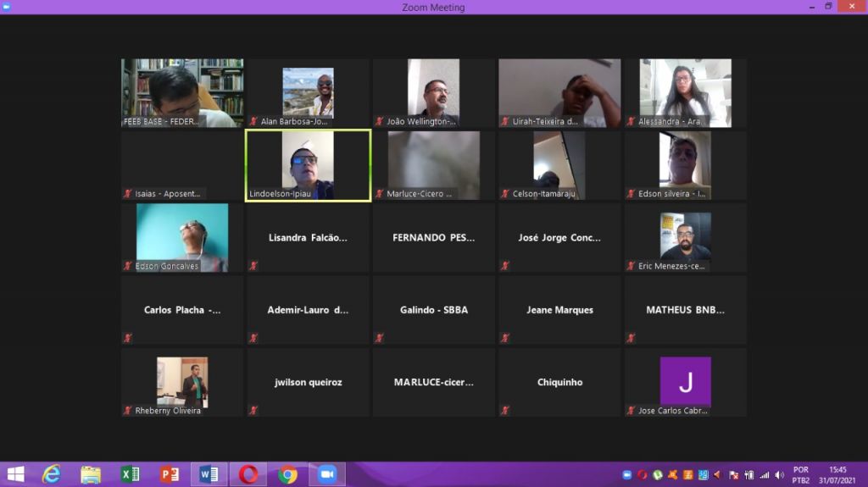Click 'FERNANDO PES...' participant name
Image resolution: width=868 pixels, height=487 pixels.
point(433,237)
